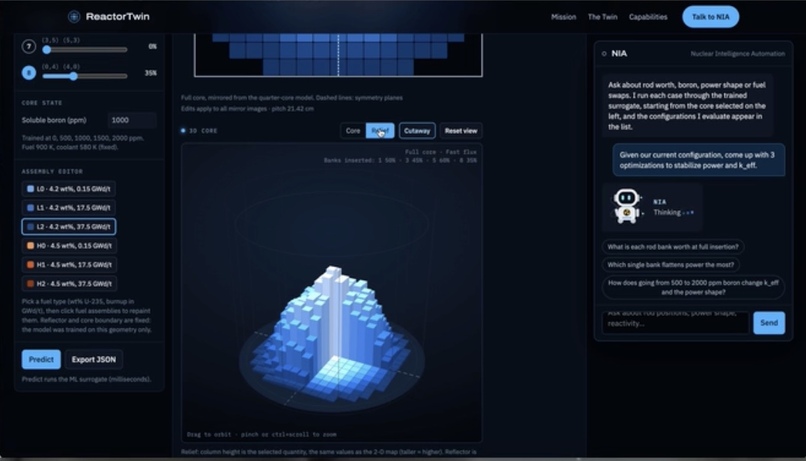Select the L1 4.2 wt% fuel type
This screenshot has height=461, width=806.
(x=68, y=208)
